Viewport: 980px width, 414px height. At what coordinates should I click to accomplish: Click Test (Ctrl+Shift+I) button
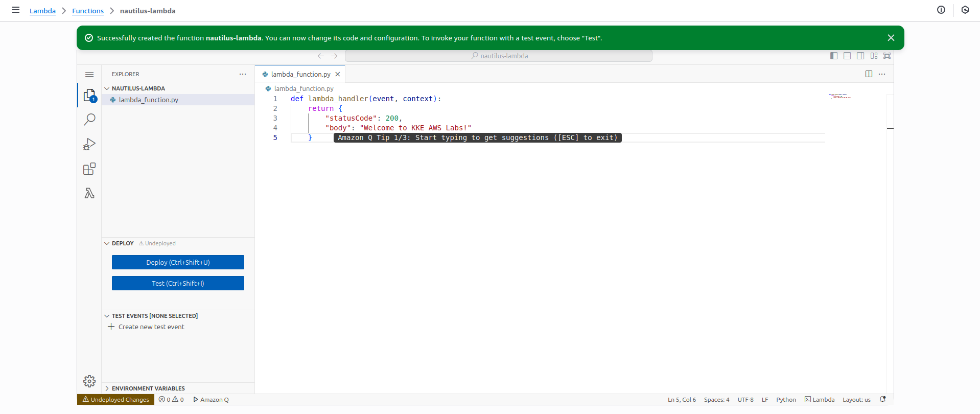coord(178,283)
